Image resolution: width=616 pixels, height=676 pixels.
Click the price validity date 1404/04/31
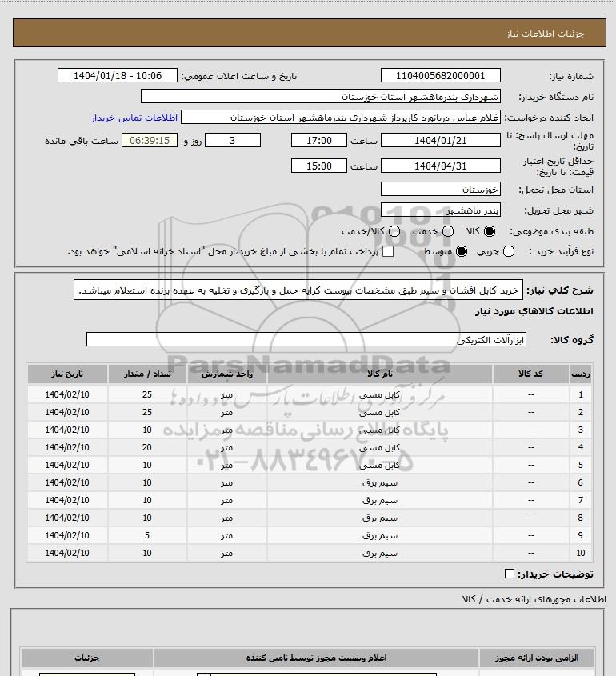[x=441, y=166]
